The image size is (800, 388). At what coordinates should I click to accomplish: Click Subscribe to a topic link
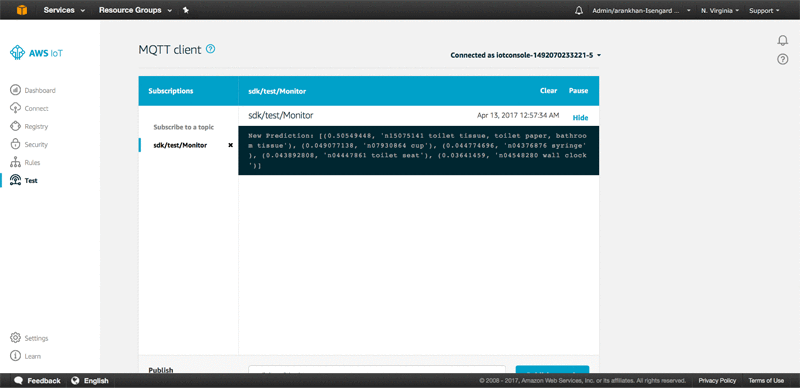coord(184,127)
